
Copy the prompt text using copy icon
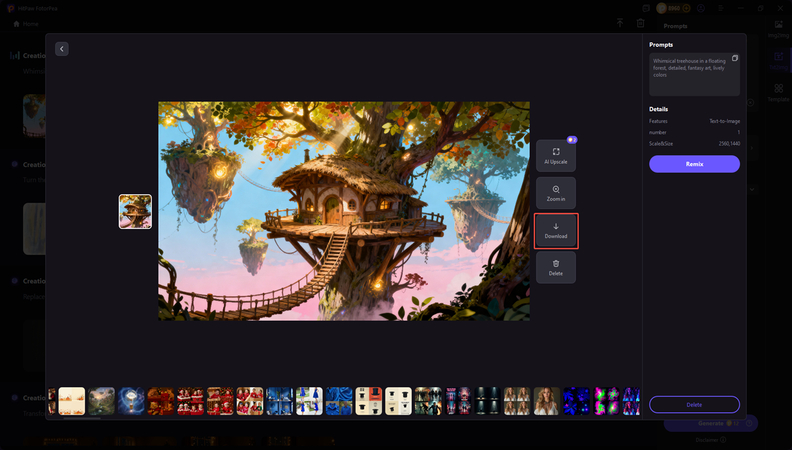[x=734, y=59]
